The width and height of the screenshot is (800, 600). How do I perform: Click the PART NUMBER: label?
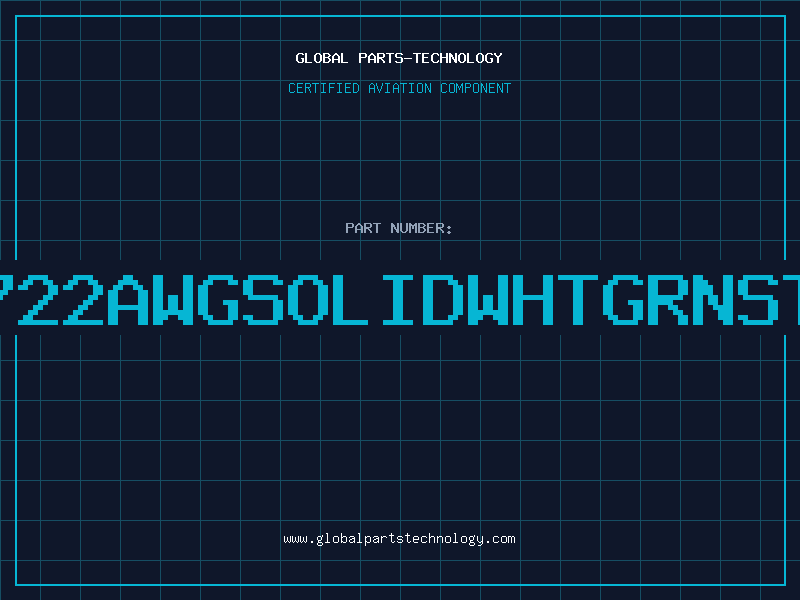(x=399, y=228)
